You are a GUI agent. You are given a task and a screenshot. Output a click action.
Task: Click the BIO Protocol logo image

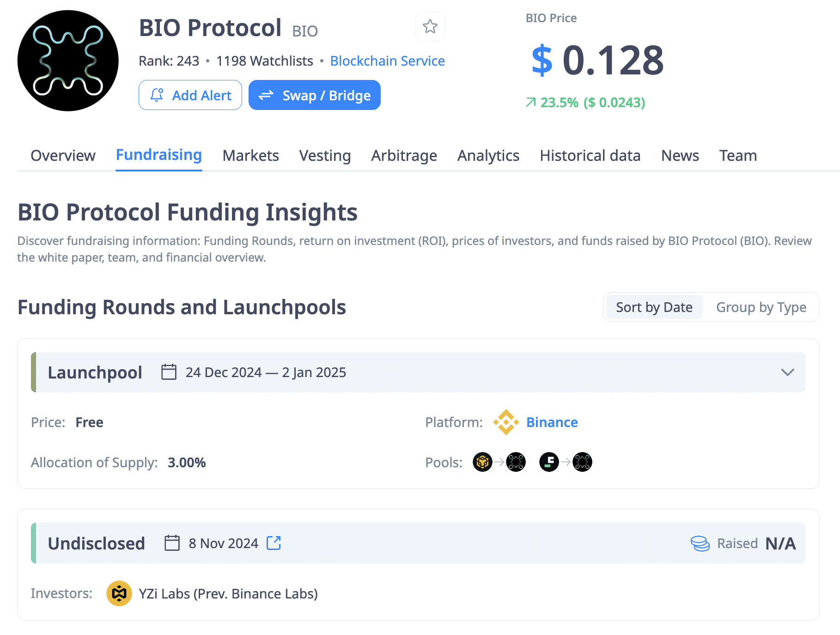[68, 61]
